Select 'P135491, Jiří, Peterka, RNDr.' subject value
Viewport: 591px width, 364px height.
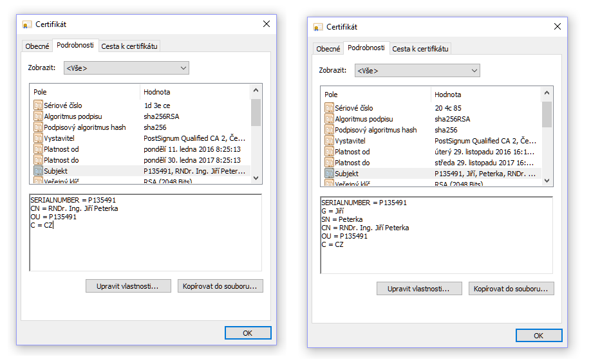485,174
